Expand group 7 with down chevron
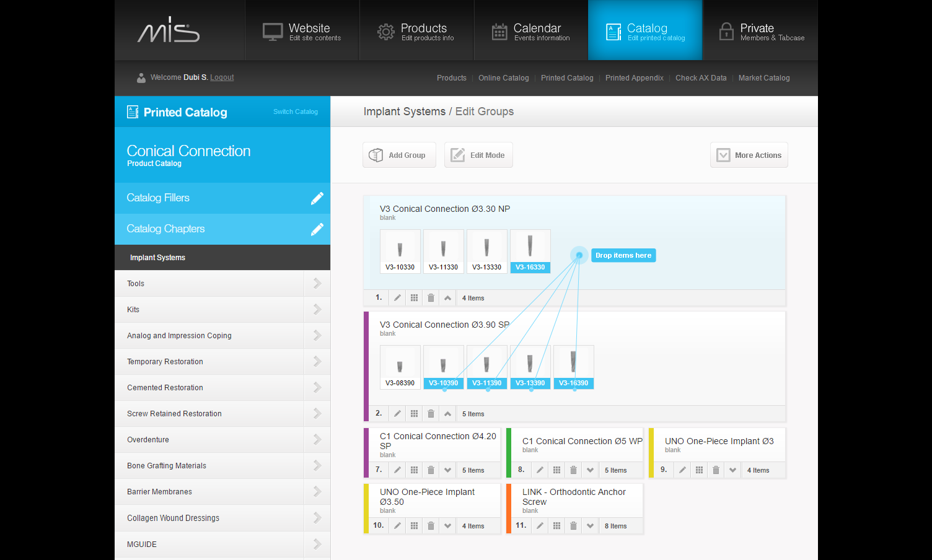Image resolution: width=932 pixels, height=560 pixels. coord(448,470)
